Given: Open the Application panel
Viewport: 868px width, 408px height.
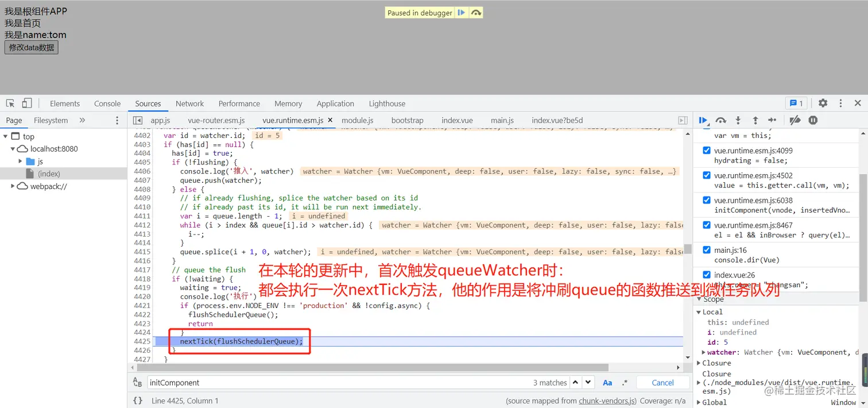Looking at the screenshot, I should (335, 103).
